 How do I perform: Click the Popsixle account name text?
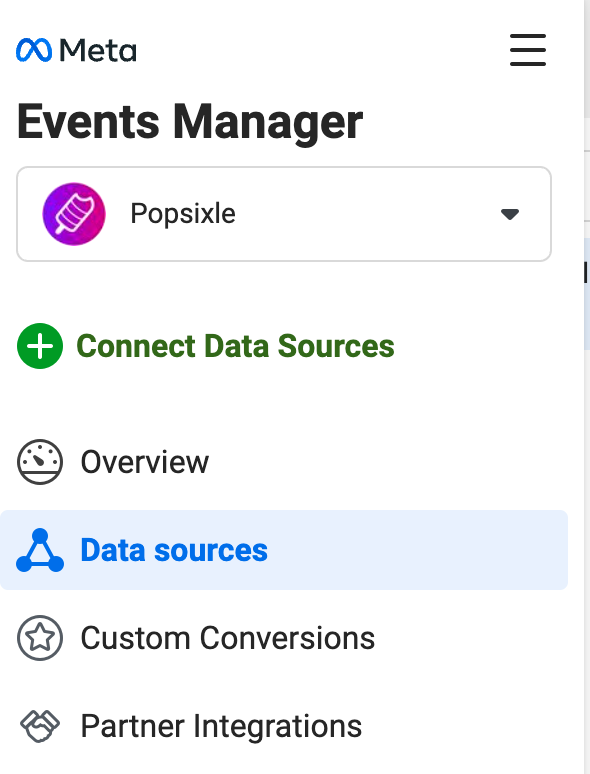pyautogui.click(x=183, y=214)
